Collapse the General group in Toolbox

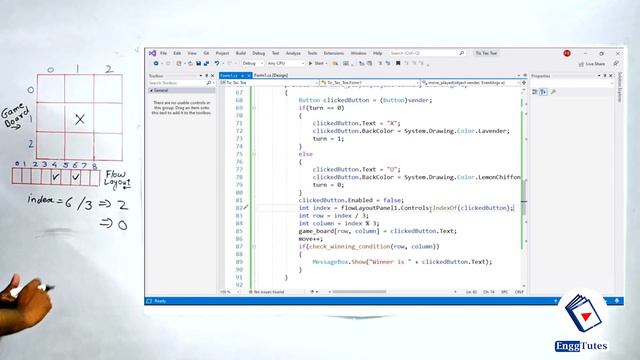point(151,91)
